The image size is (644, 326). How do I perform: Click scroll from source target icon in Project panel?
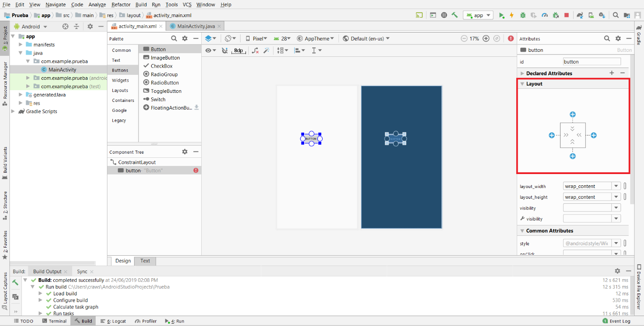point(65,27)
